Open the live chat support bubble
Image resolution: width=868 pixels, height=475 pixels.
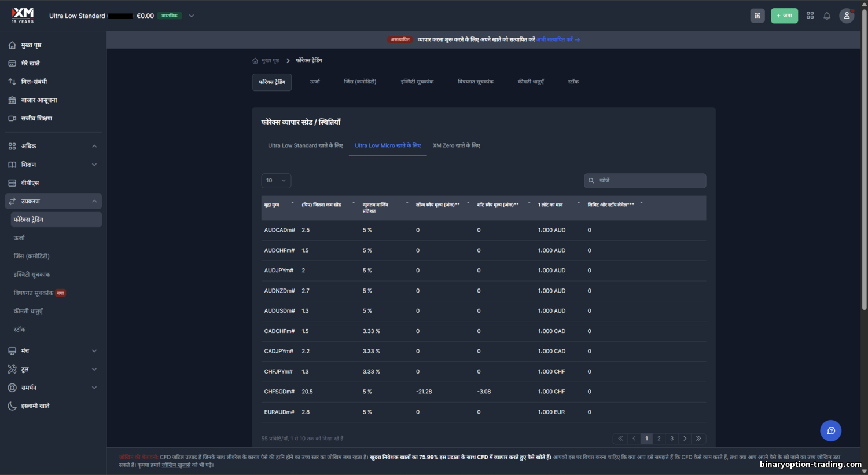tap(830, 430)
